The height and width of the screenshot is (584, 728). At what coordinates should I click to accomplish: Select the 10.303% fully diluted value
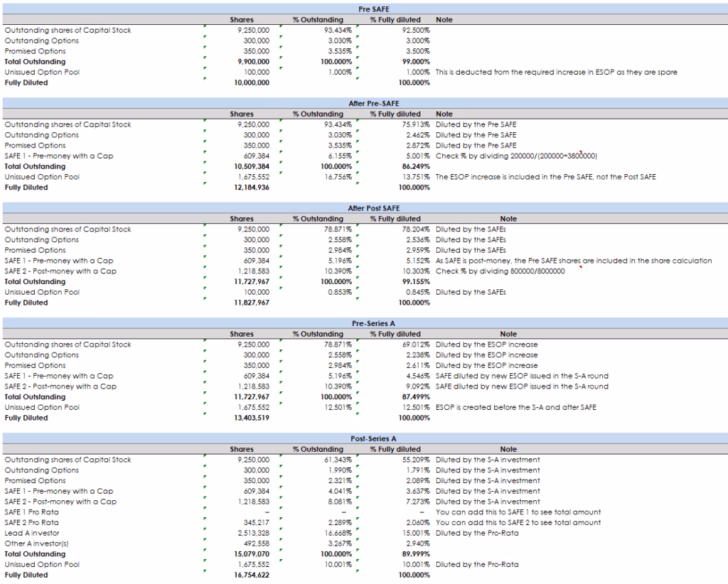[415, 271]
